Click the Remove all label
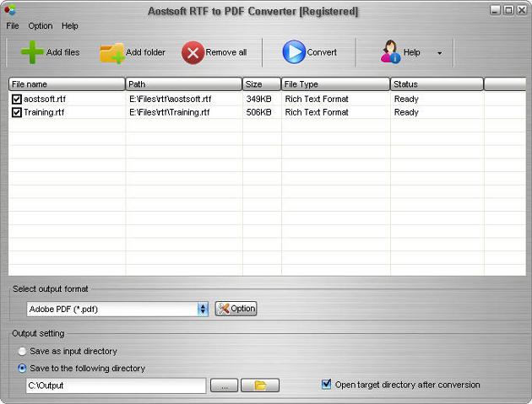This screenshot has height=404, width=532. (x=226, y=52)
